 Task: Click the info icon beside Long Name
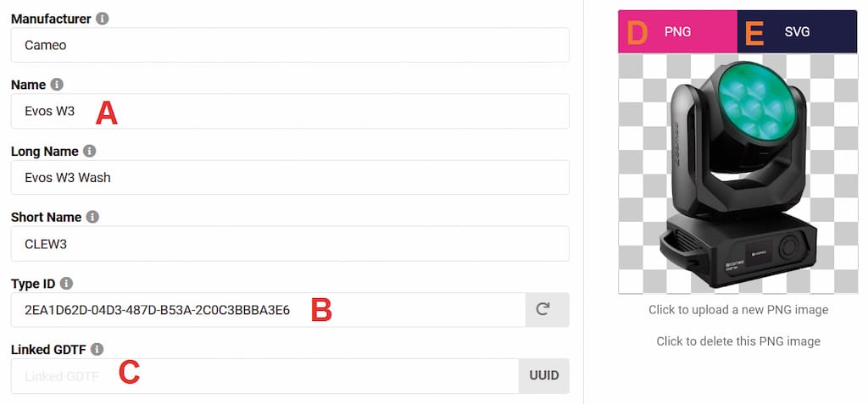[90, 152]
